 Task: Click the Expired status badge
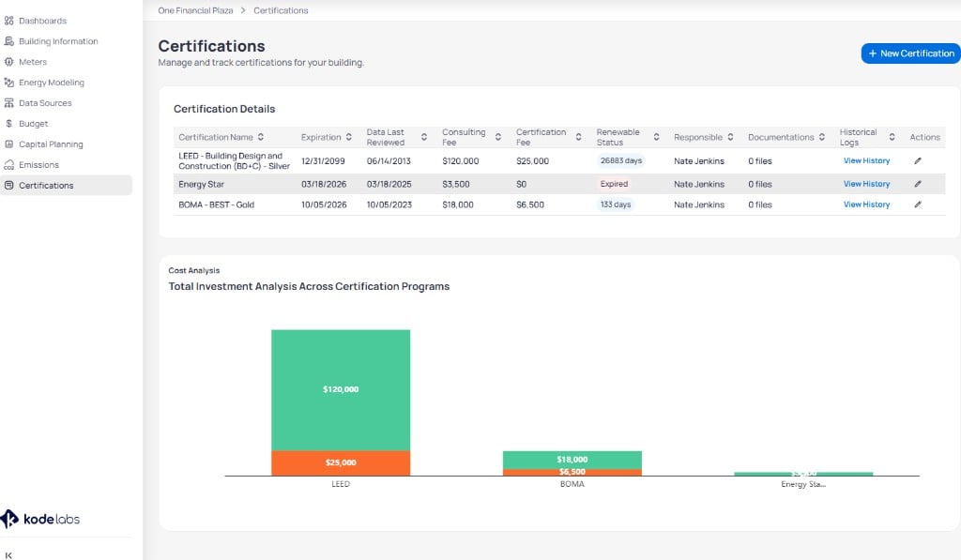click(614, 184)
